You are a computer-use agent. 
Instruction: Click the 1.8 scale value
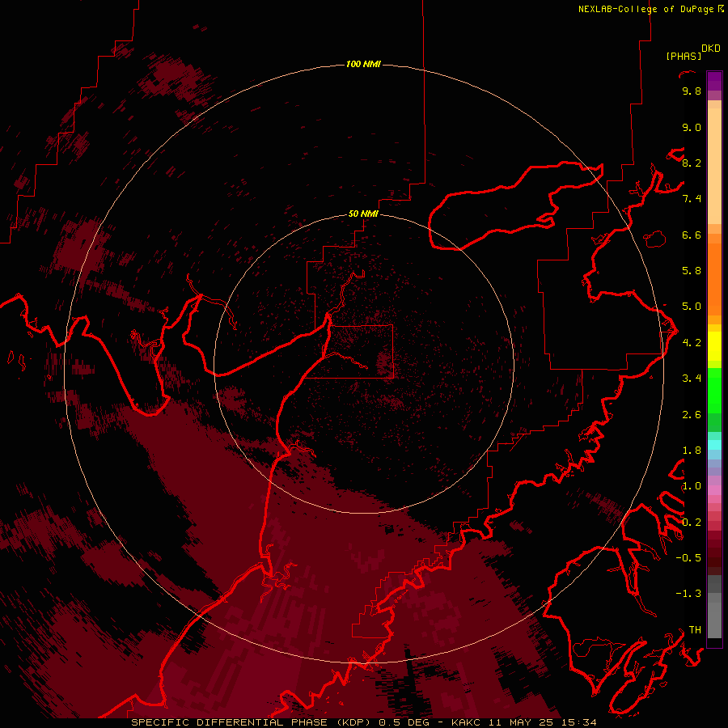click(692, 451)
